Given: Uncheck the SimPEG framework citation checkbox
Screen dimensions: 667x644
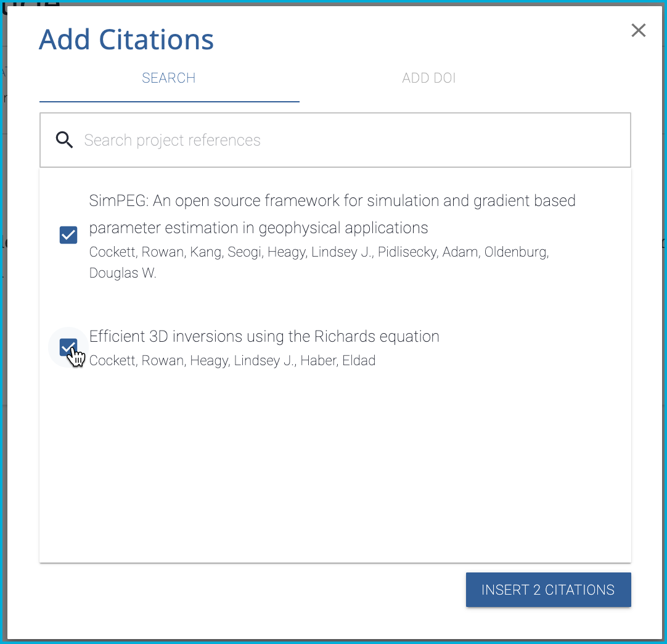Looking at the screenshot, I should pos(68,235).
